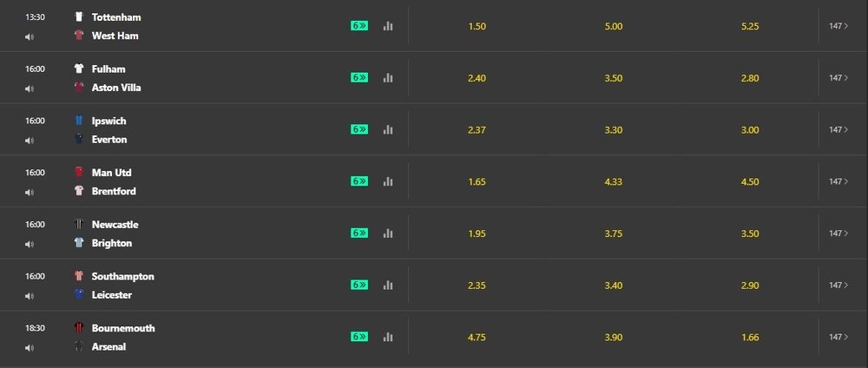Open the Newcastle team name link
Image resolution: width=868 pixels, height=368 pixels.
pyautogui.click(x=115, y=225)
